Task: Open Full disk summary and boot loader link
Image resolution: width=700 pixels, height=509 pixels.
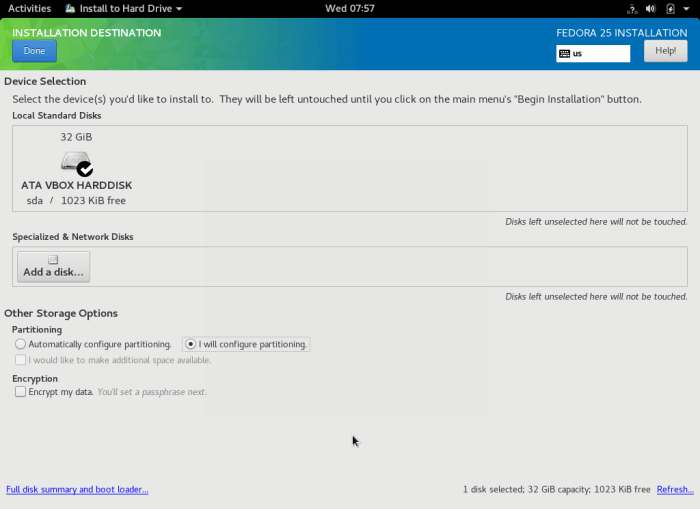Action: 77,490
